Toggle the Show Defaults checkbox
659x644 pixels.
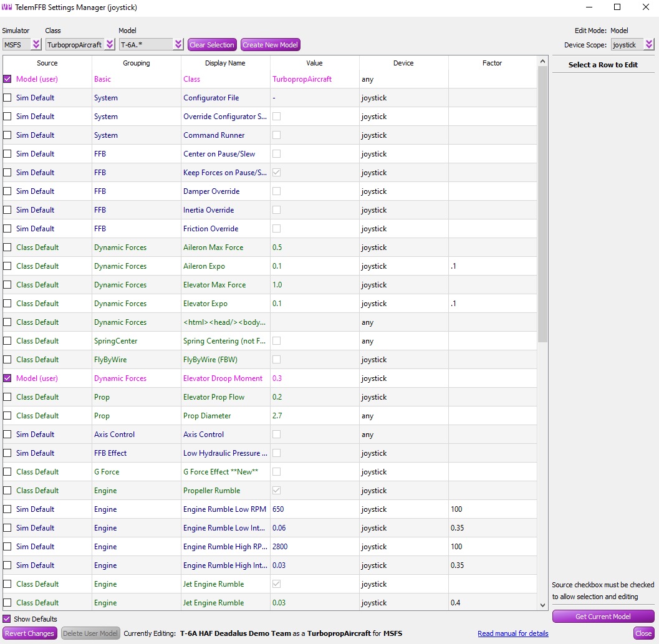pyautogui.click(x=7, y=619)
